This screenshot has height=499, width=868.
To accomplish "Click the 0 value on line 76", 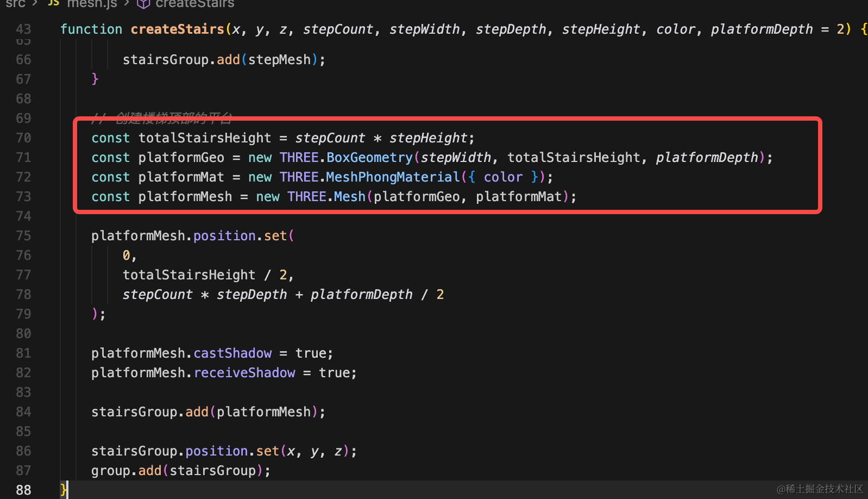I will tap(126, 255).
